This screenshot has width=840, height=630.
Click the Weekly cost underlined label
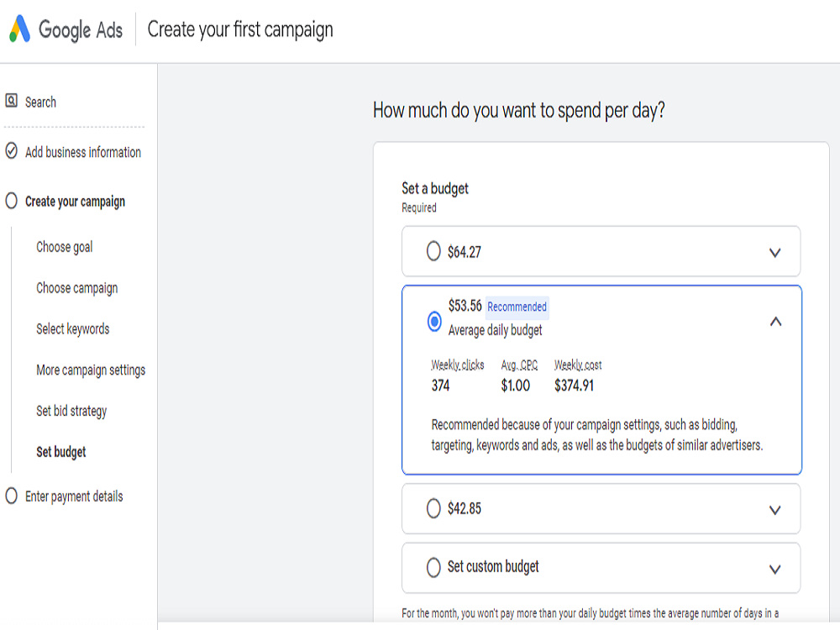pos(578,365)
